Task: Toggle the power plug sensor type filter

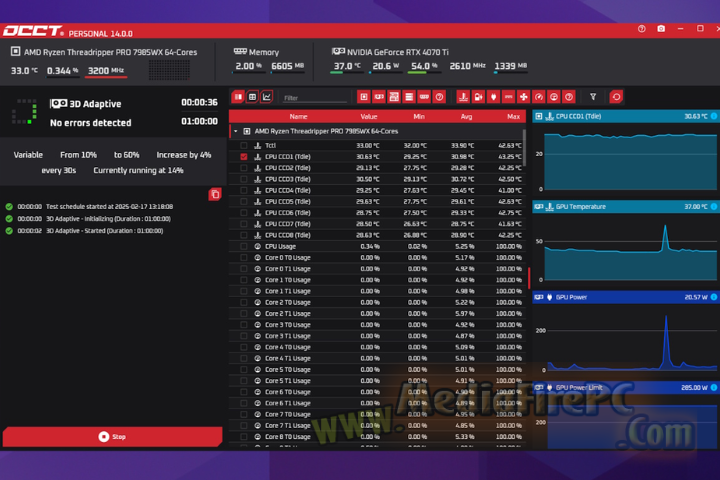Action: tap(493, 97)
